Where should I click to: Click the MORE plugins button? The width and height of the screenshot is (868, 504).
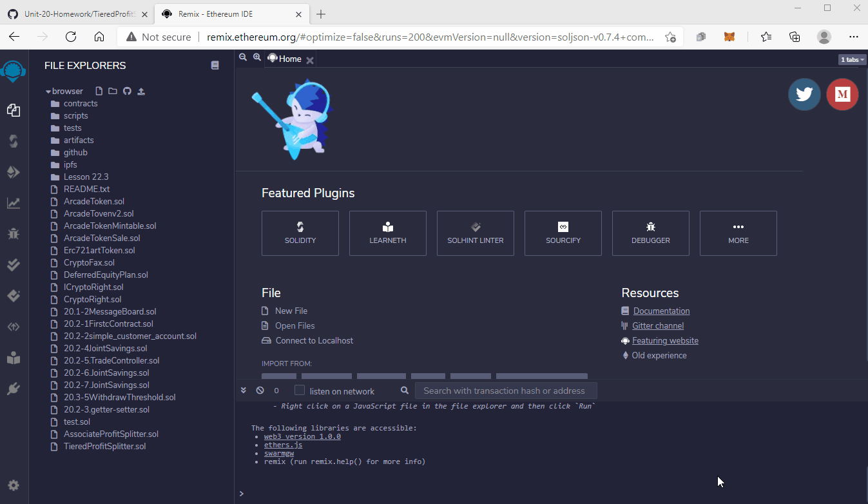(x=738, y=233)
